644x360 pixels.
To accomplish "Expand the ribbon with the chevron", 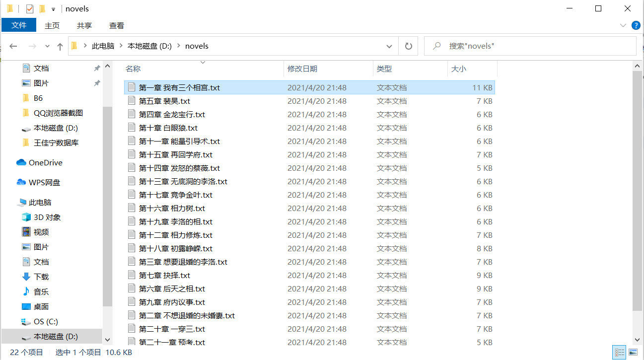I will 623,25.
